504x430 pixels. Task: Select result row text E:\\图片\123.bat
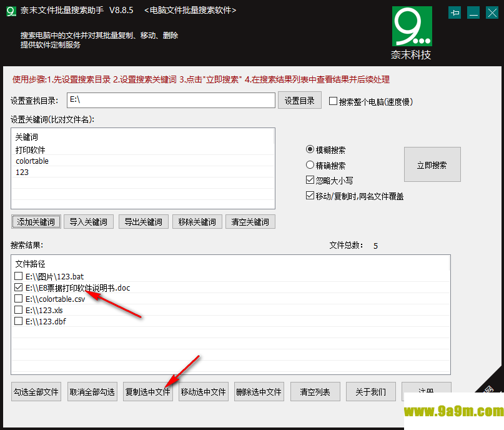[x=54, y=277]
